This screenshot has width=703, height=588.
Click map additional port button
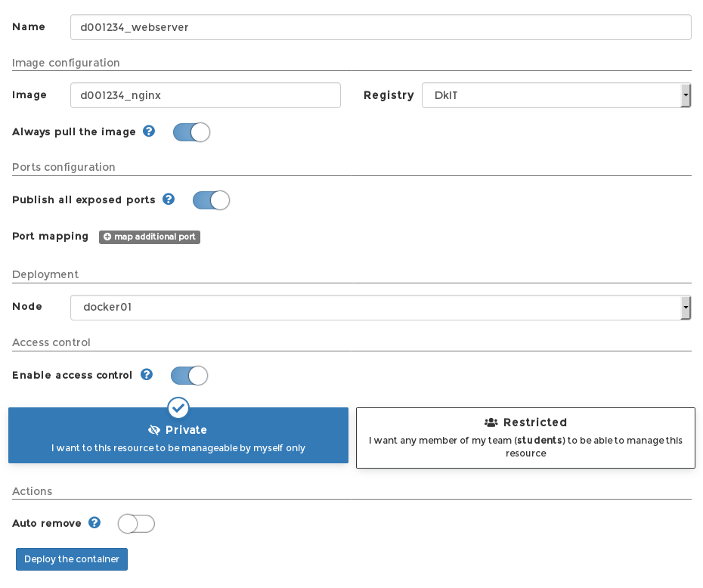pos(150,237)
